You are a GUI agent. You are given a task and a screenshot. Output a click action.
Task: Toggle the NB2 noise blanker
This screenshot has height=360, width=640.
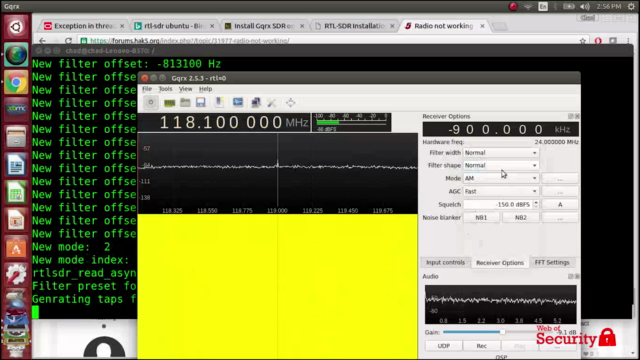click(x=520, y=218)
